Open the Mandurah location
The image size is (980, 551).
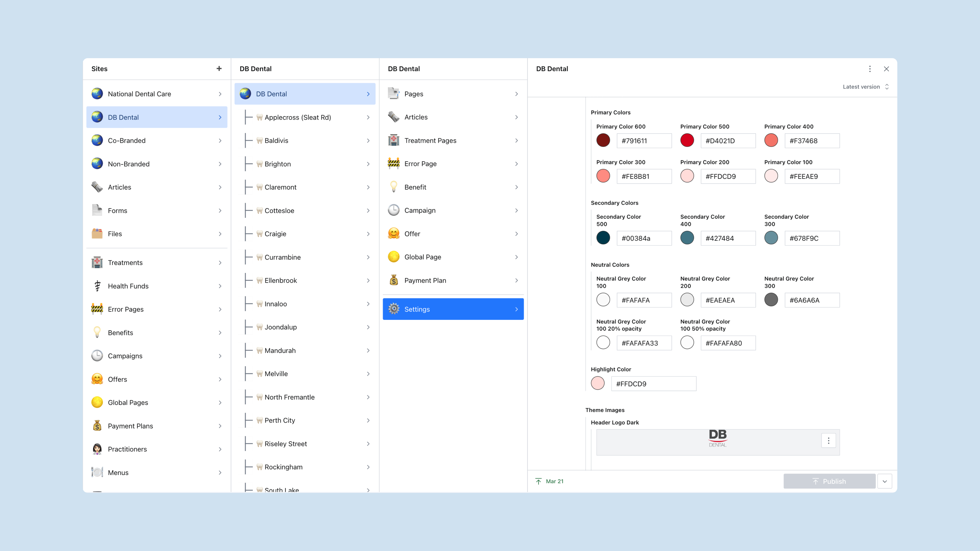(305, 350)
